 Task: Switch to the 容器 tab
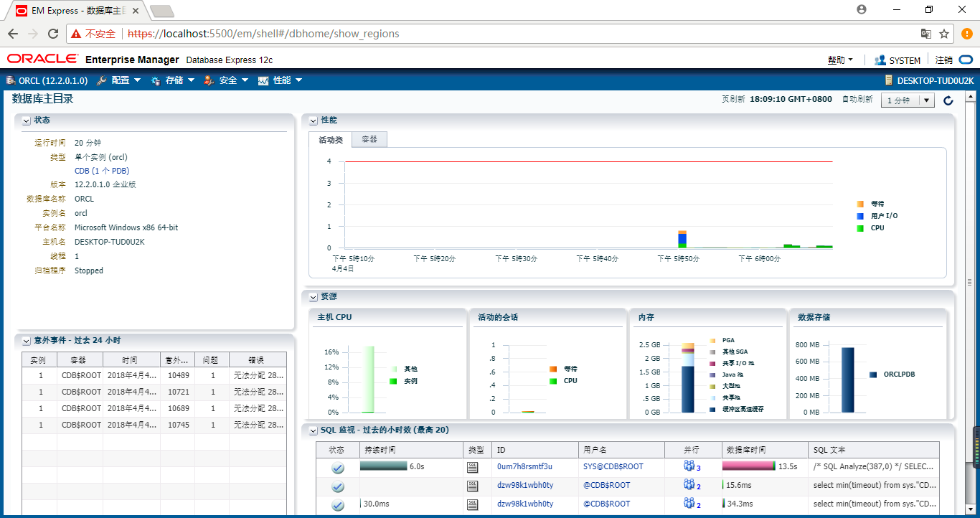(369, 139)
